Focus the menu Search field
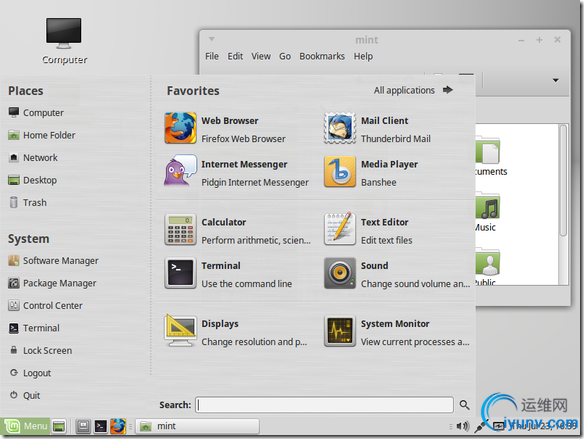Viewport: 584px width, 439px height. click(x=324, y=405)
